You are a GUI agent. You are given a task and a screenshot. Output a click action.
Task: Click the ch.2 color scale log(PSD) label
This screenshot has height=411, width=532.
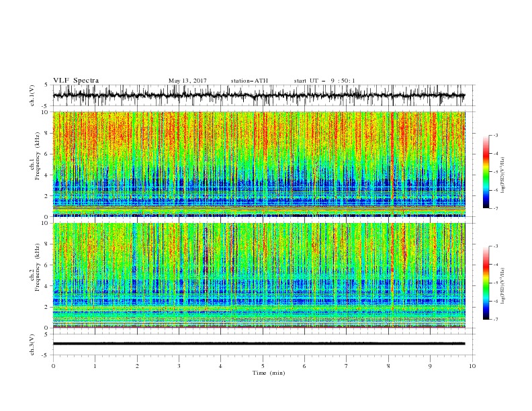[x=502, y=285]
